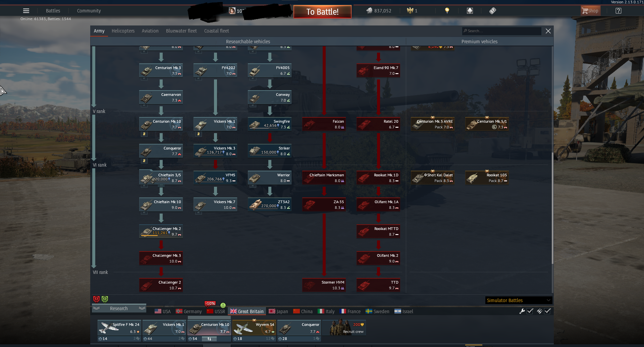644x347 pixels.
Task: Open the Simulator Battles dropdown
Action: (x=518, y=300)
